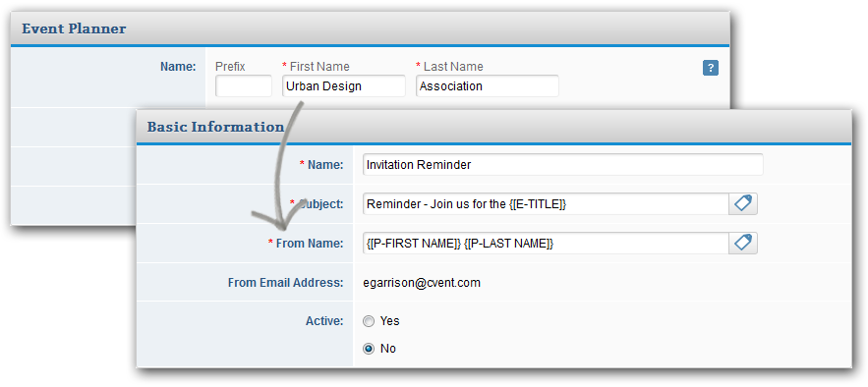Screen dimensions: 868x387
Task: Focus the Prefix text box
Action: pos(244,86)
